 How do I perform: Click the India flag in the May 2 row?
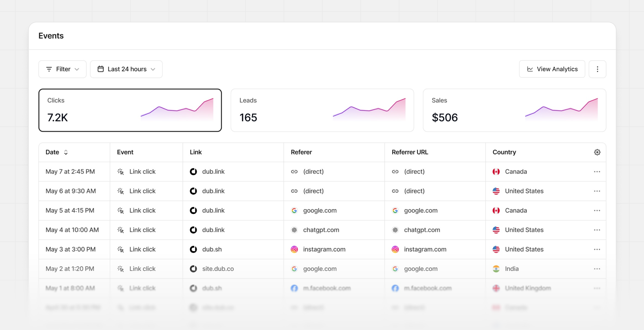[x=496, y=269]
